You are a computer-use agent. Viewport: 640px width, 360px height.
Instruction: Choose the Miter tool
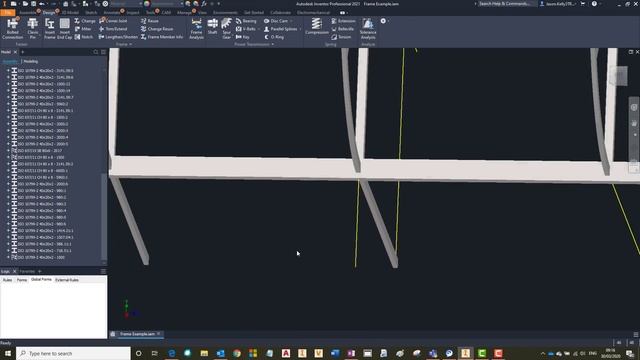[x=83, y=29]
